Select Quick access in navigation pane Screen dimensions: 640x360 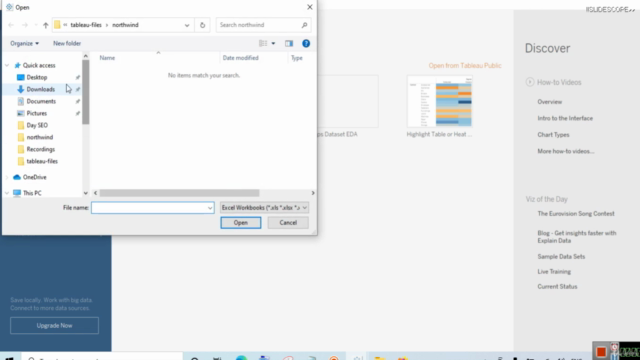pyautogui.click(x=39, y=65)
